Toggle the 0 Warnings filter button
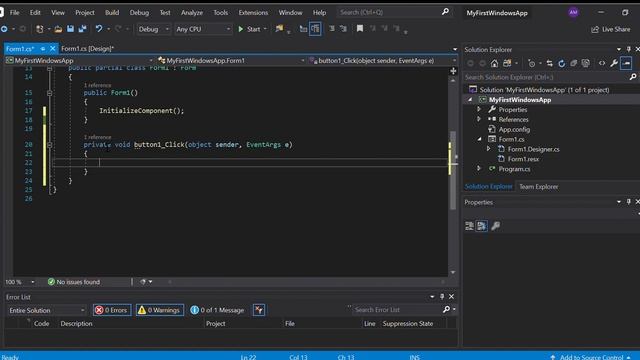640x360 pixels. 160,310
